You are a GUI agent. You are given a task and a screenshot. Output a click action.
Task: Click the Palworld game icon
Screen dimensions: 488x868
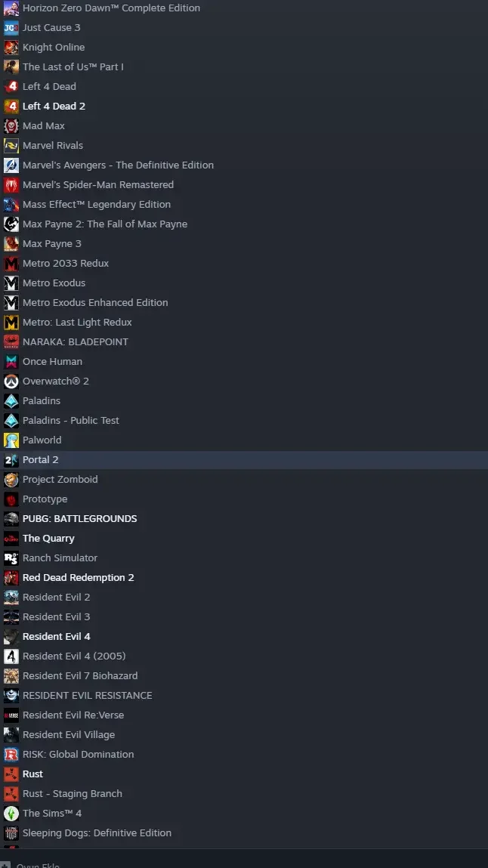point(11,440)
